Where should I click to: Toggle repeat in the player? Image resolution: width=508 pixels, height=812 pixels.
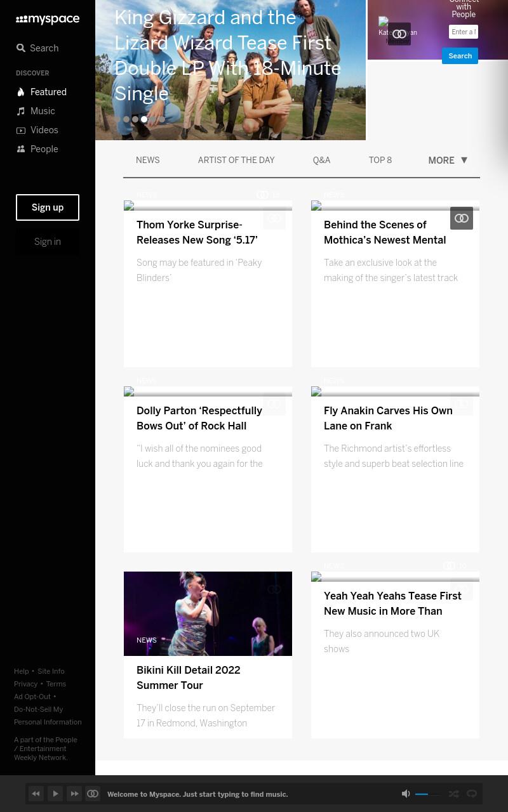tap(472, 794)
